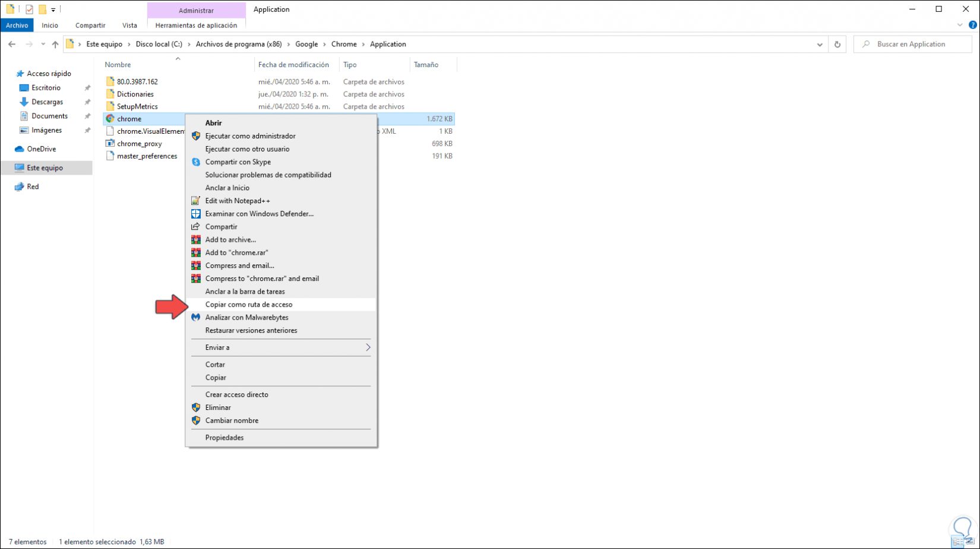Image resolution: width=980 pixels, height=549 pixels.
Task: Open the recent locations dropdown arrow
Action: click(43, 45)
